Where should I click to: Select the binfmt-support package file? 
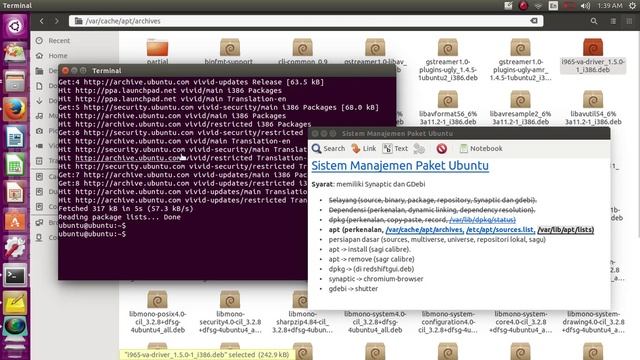(229, 51)
